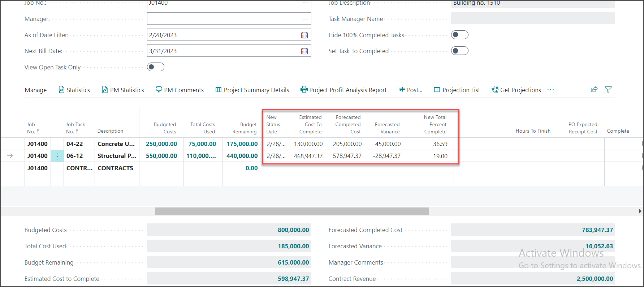644x287 pixels.
Task: Open calendar picker for As of Date Filter
Action: [x=304, y=35]
